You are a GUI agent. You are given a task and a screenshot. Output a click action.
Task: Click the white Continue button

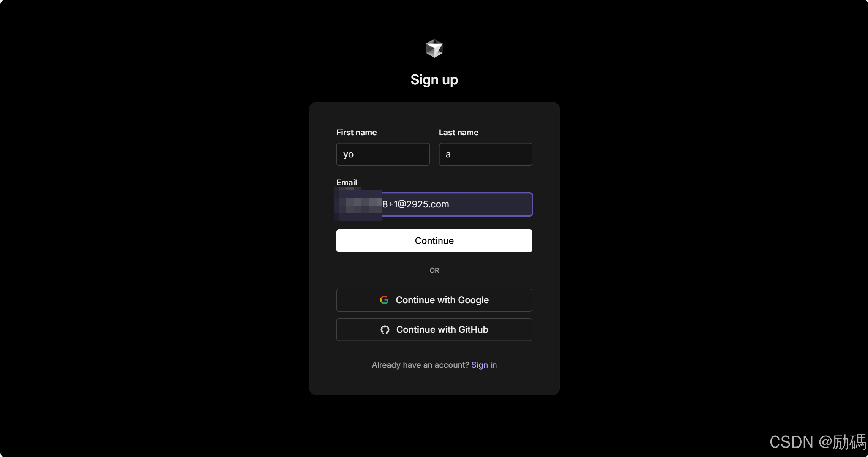click(x=434, y=241)
